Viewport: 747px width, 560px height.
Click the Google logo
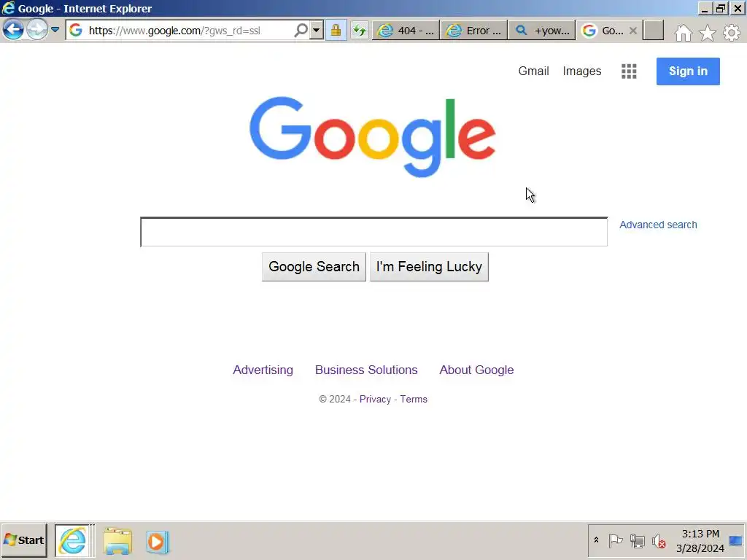click(x=373, y=137)
